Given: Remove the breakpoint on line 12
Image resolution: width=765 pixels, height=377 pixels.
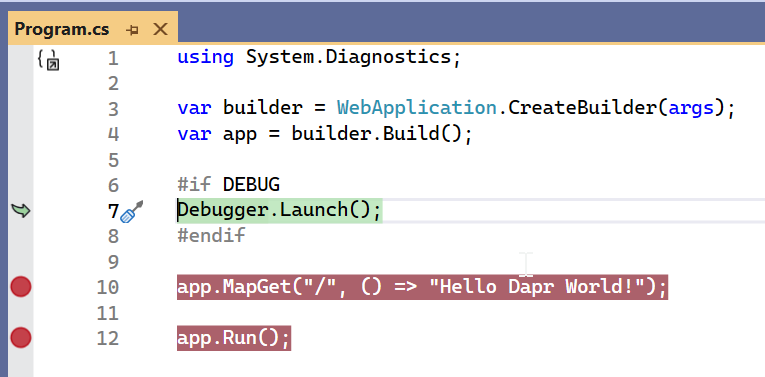Looking at the screenshot, I should coord(20,337).
